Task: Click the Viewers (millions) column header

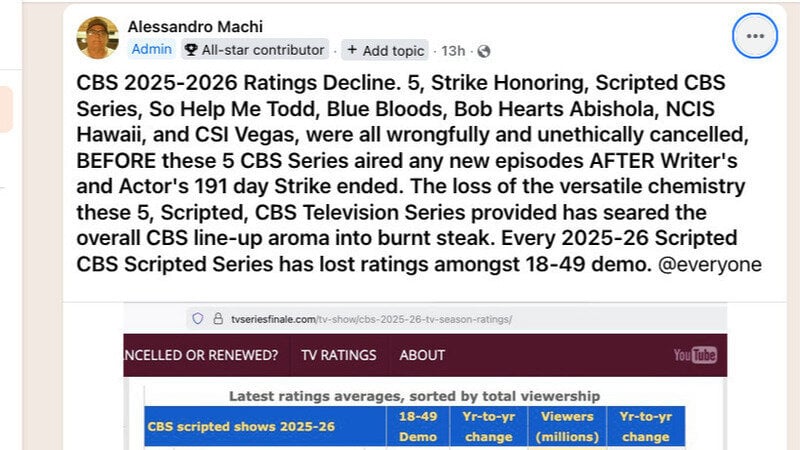Action: 567,426
